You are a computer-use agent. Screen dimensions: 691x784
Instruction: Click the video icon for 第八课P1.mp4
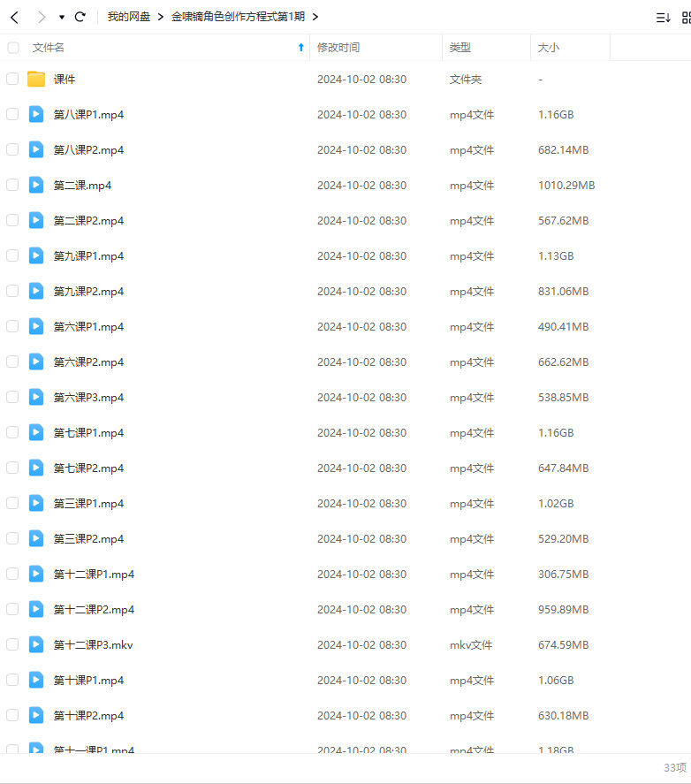(x=36, y=114)
